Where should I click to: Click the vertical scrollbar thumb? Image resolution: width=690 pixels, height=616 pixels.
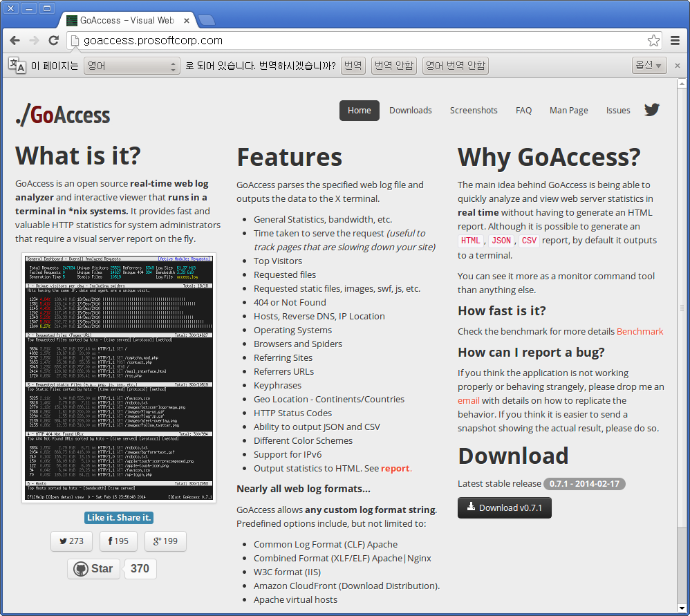(x=682, y=308)
